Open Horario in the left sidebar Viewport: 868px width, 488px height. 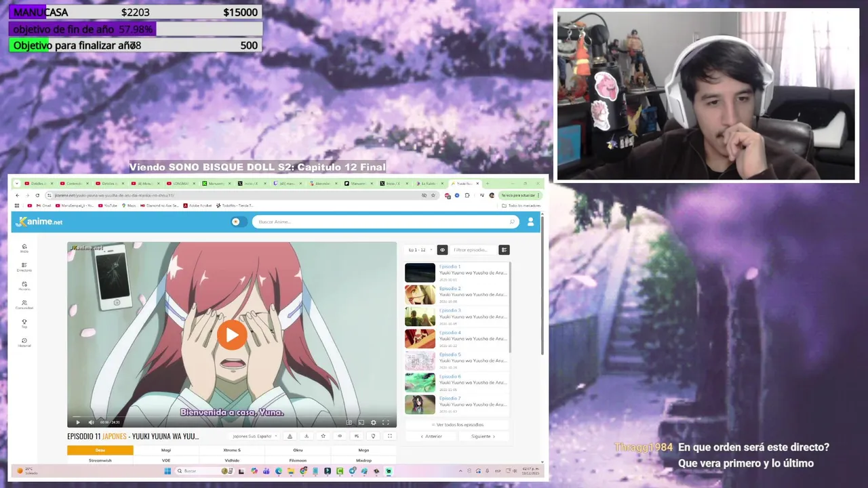click(x=24, y=286)
